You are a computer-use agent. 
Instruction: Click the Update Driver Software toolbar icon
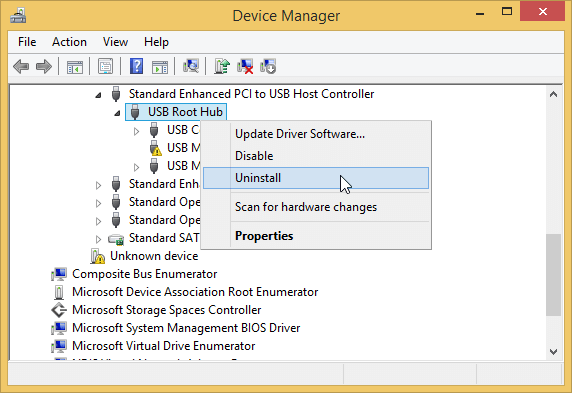pyautogui.click(x=222, y=66)
